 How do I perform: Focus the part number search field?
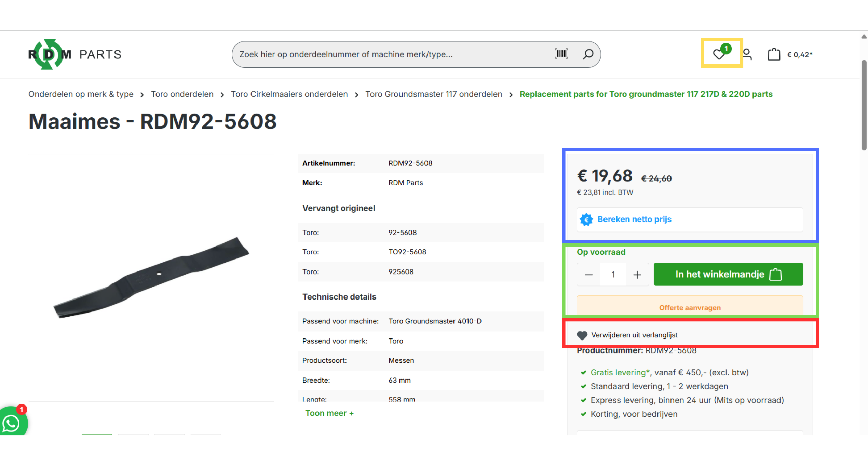[393, 54]
